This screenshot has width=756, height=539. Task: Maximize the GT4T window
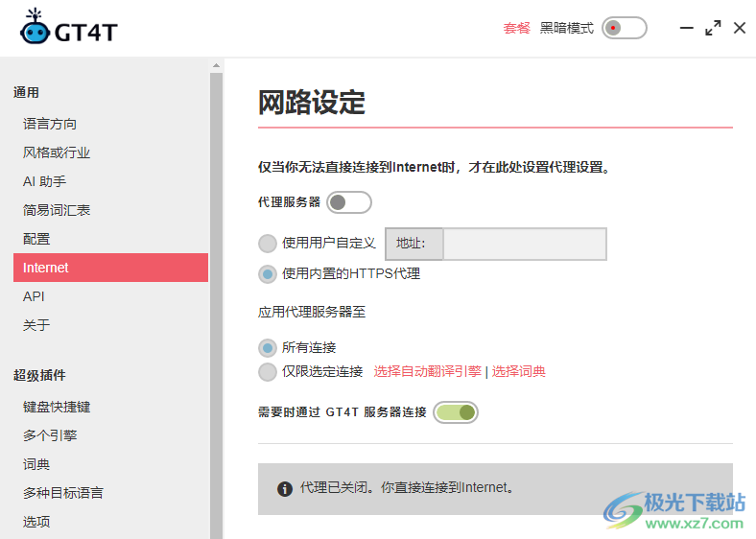click(713, 28)
